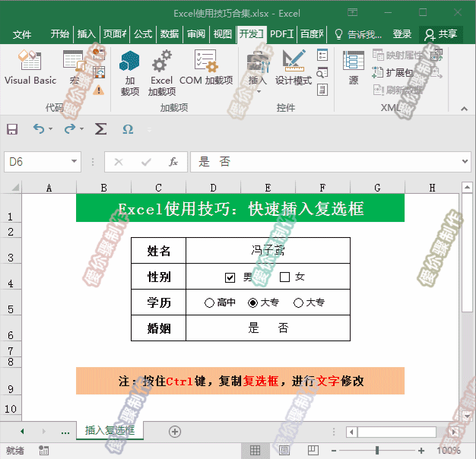Expand the Redo history dropdown arrow
The width and height of the screenshot is (476, 459).
[81, 129]
